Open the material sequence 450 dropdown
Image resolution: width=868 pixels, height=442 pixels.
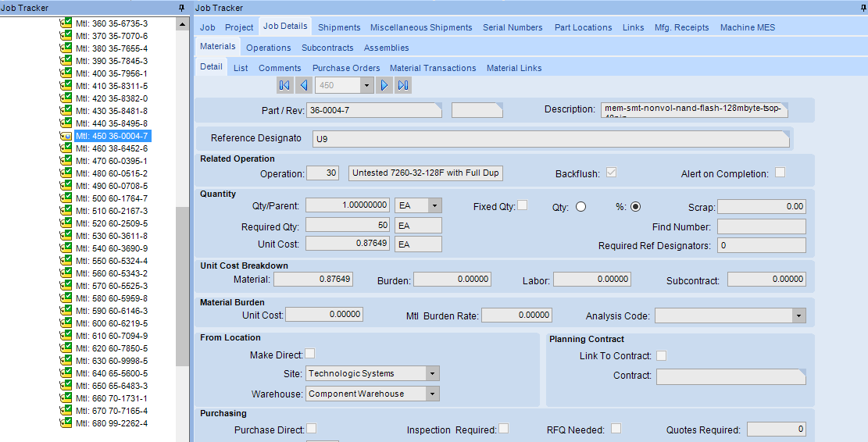pyautogui.click(x=366, y=85)
